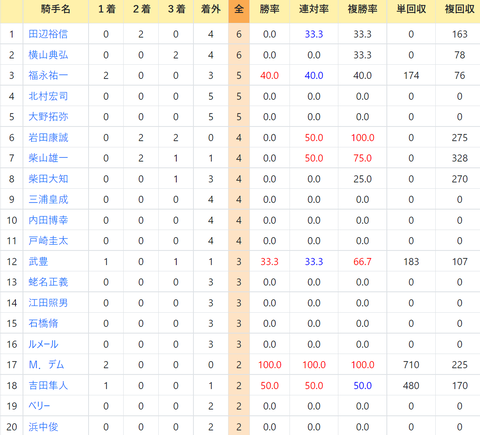Viewport: 480px width, 435px height.
Task: Click the 騎手名 column header
Action: pos(56,9)
